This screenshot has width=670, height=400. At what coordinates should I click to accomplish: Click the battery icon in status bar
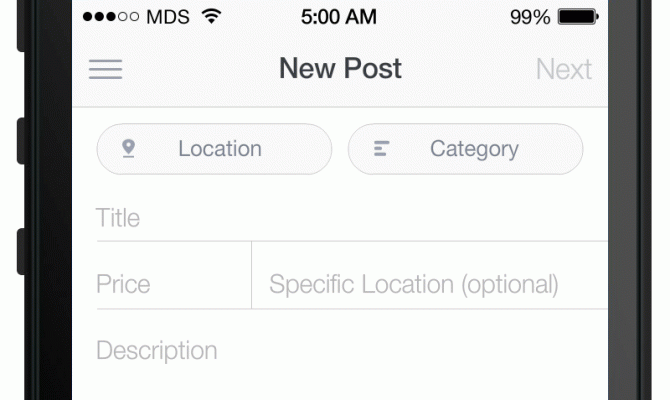coord(578,17)
